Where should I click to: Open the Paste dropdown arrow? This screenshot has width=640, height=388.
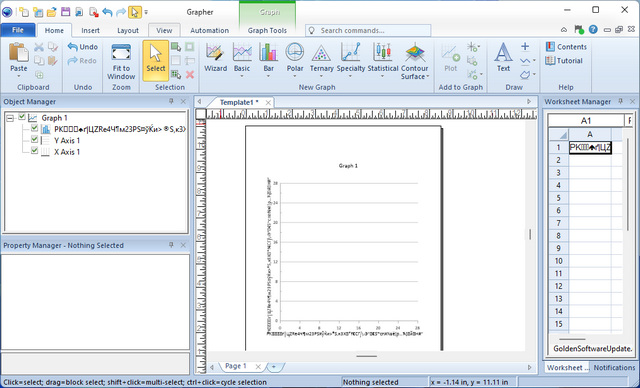point(19,76)
